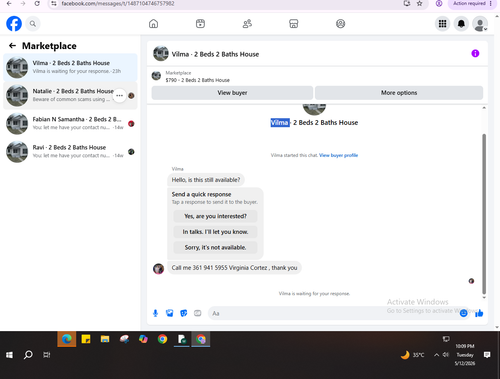Show hidden system tray icons chevron

436,355
